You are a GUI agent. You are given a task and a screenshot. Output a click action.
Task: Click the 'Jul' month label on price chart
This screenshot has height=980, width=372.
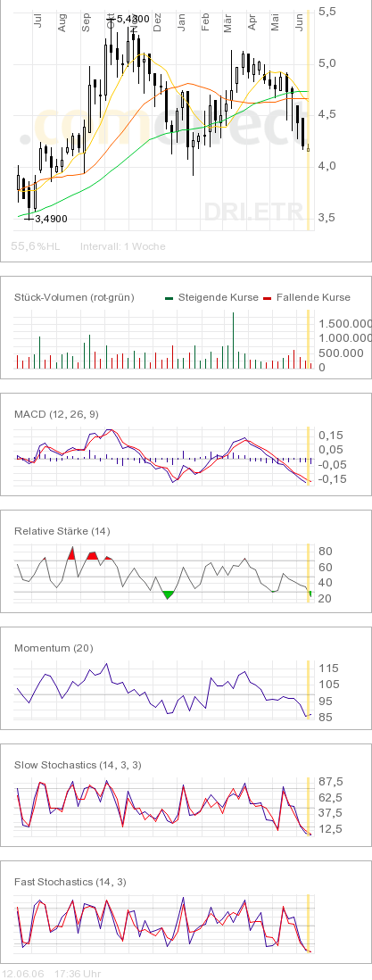click(38, 21)
